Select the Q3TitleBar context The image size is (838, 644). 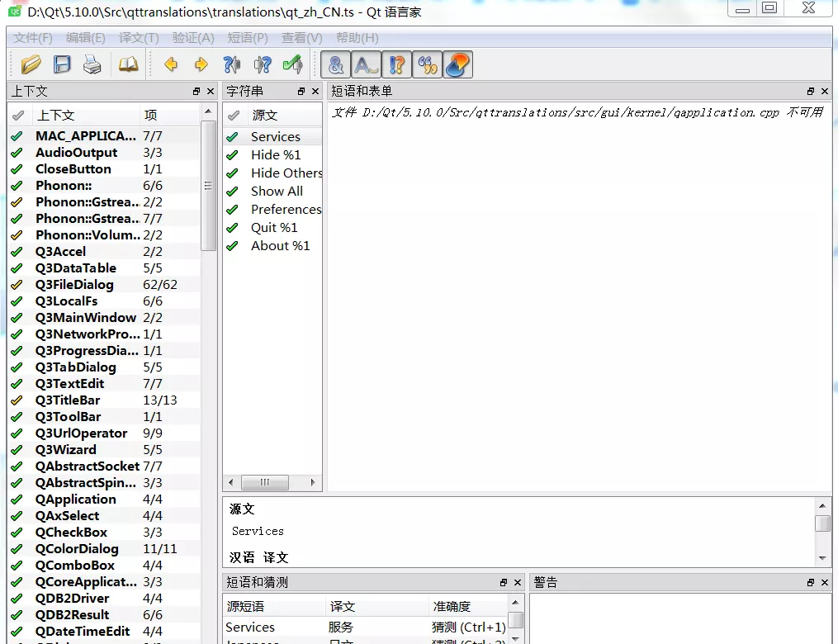104,400
